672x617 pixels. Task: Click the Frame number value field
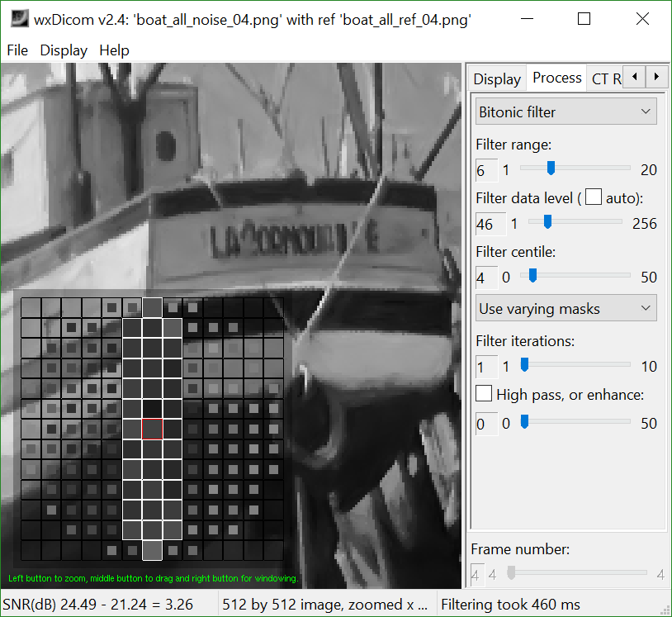477,575
